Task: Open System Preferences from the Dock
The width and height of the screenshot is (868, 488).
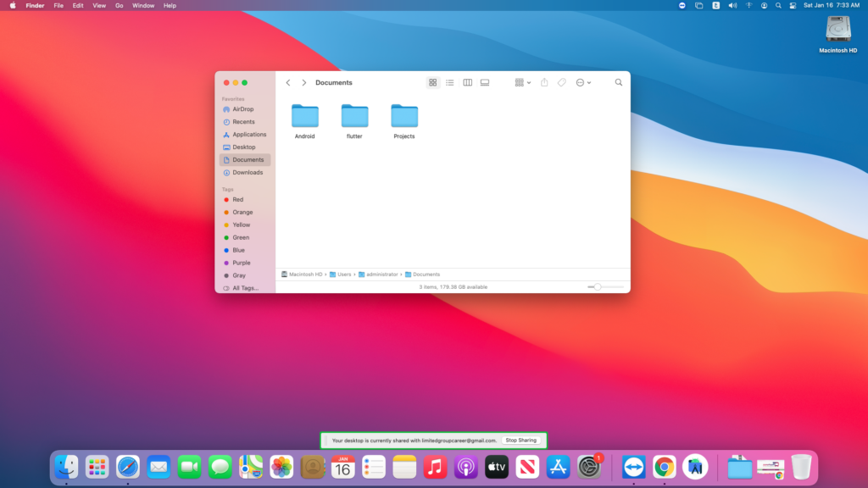Action: pos(589,468)
